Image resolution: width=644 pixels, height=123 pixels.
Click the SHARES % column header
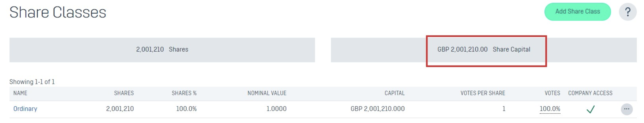(x=184, y=93)
